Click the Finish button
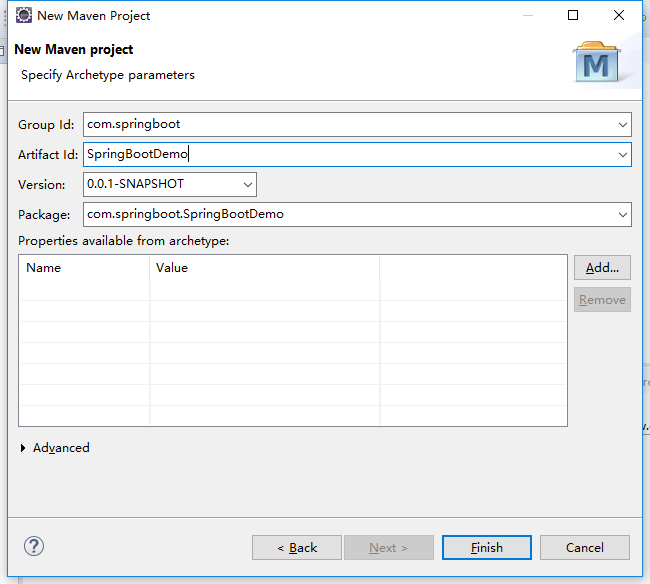Screen dimensions: 650x584 (x=487, y=548)
